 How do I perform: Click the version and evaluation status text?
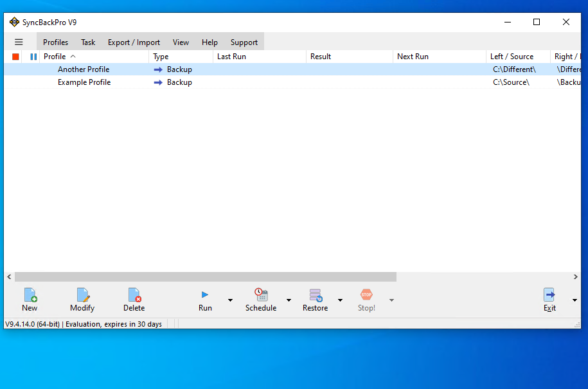click(x=84, y=324)
